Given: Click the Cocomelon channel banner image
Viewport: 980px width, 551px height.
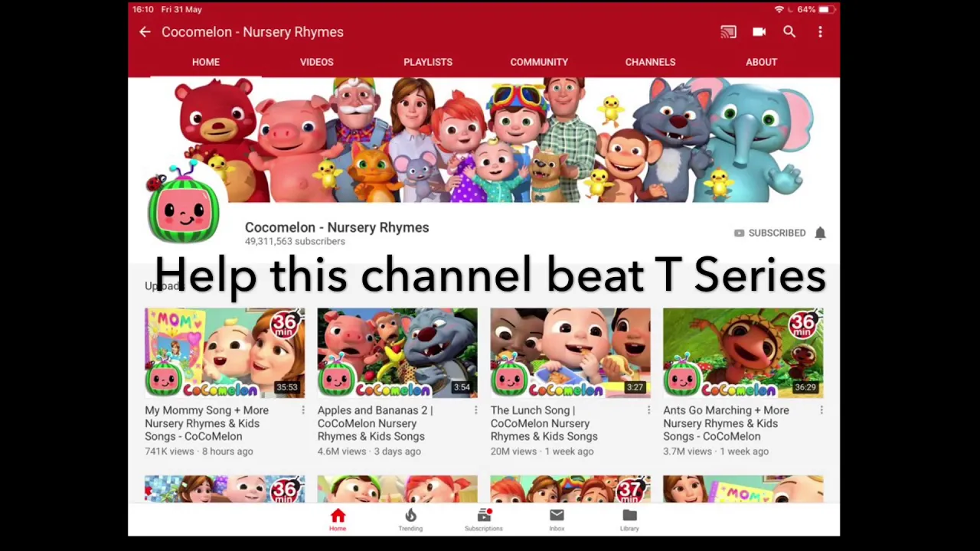Looking at the screenshot, I should pos(484,139).
